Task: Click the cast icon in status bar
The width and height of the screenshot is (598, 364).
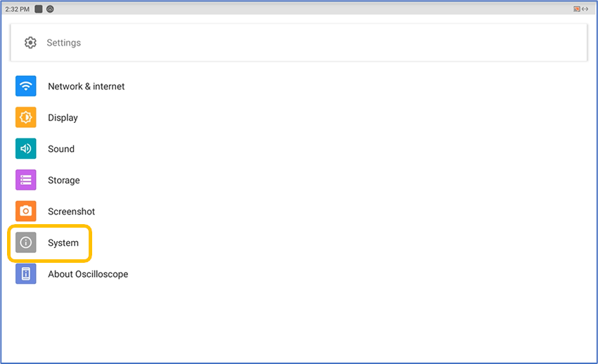Action: point(577,9)
